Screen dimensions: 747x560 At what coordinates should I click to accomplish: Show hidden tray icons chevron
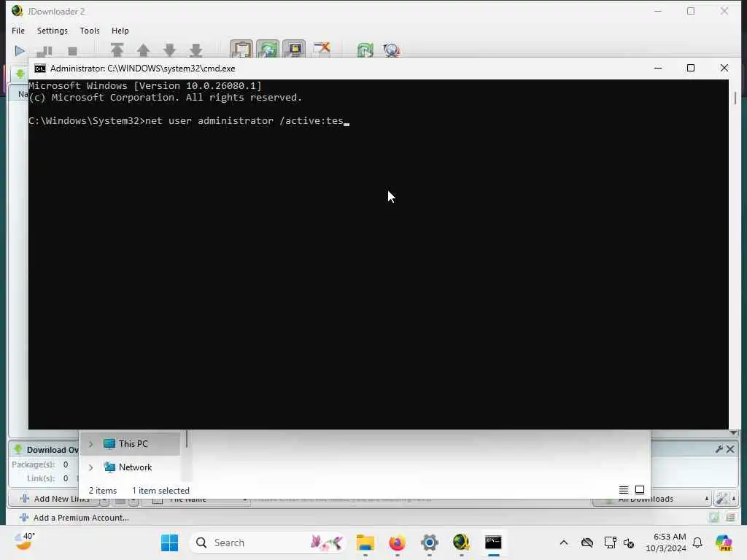pyautogui.click(x=564, y=542)
